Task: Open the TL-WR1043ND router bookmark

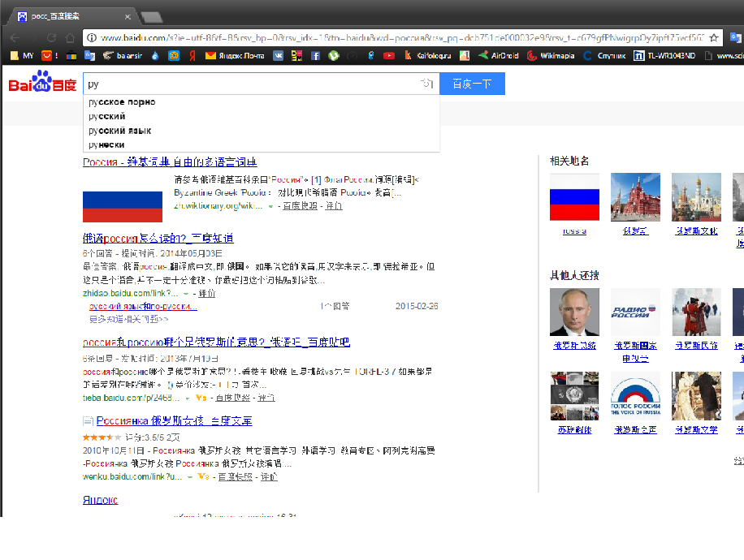Action: [x=664, y=55]
